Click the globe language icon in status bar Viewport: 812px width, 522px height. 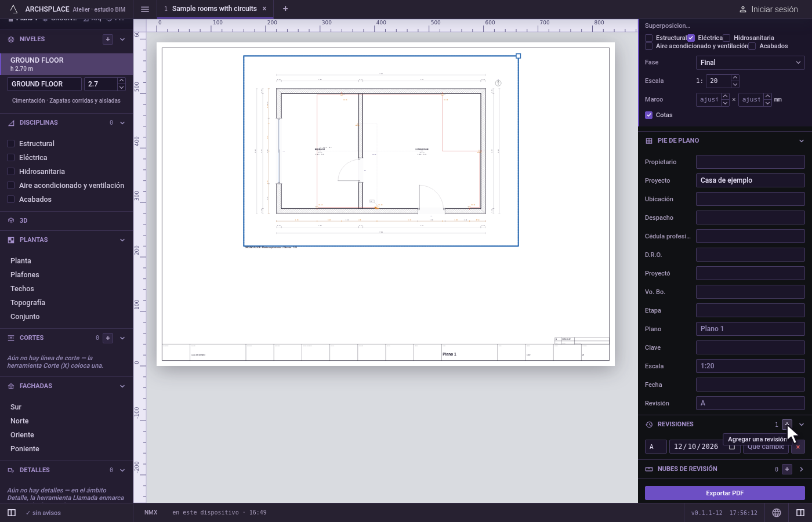pos(777,513)
